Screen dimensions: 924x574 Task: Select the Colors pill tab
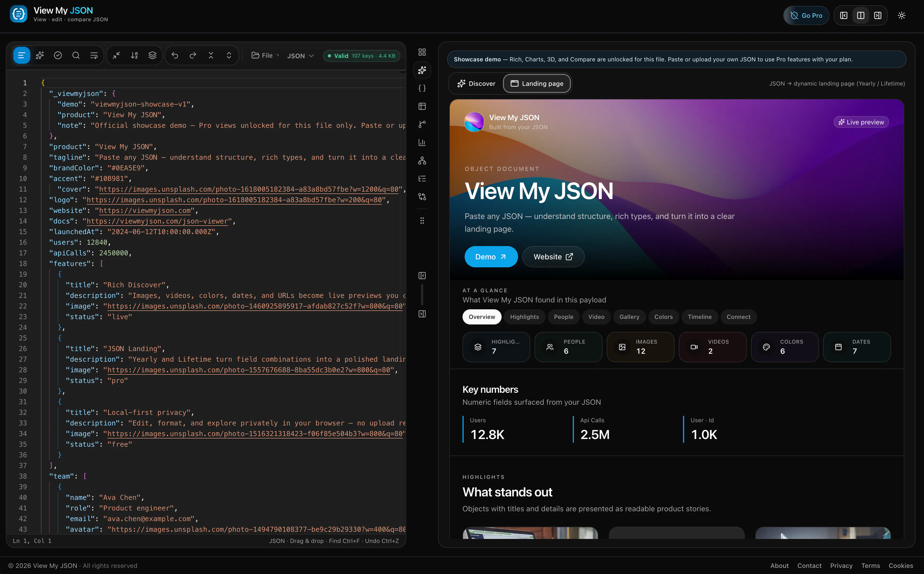(663, 317)
